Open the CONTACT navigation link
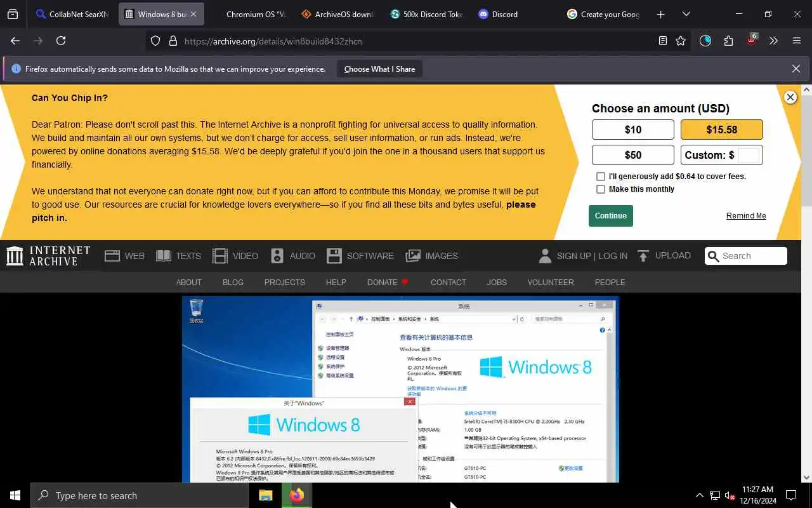 tap(448, 282)
